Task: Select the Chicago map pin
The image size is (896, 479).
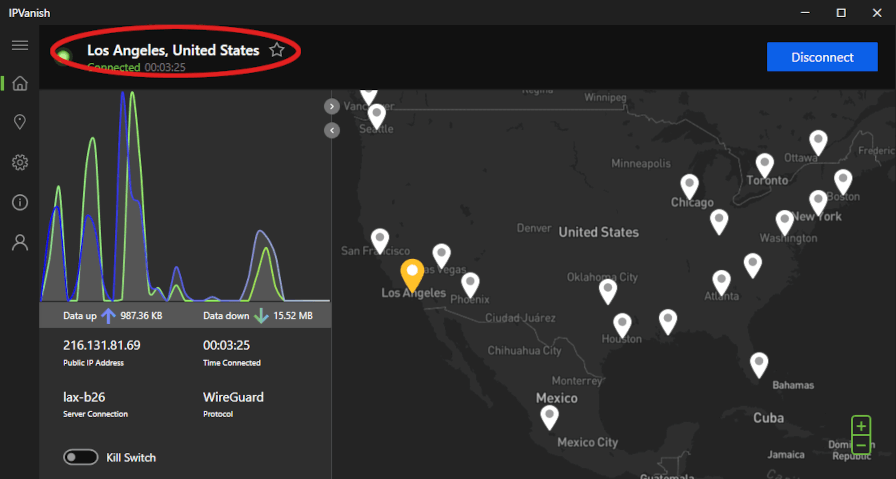Action: [x=690, y=187]
